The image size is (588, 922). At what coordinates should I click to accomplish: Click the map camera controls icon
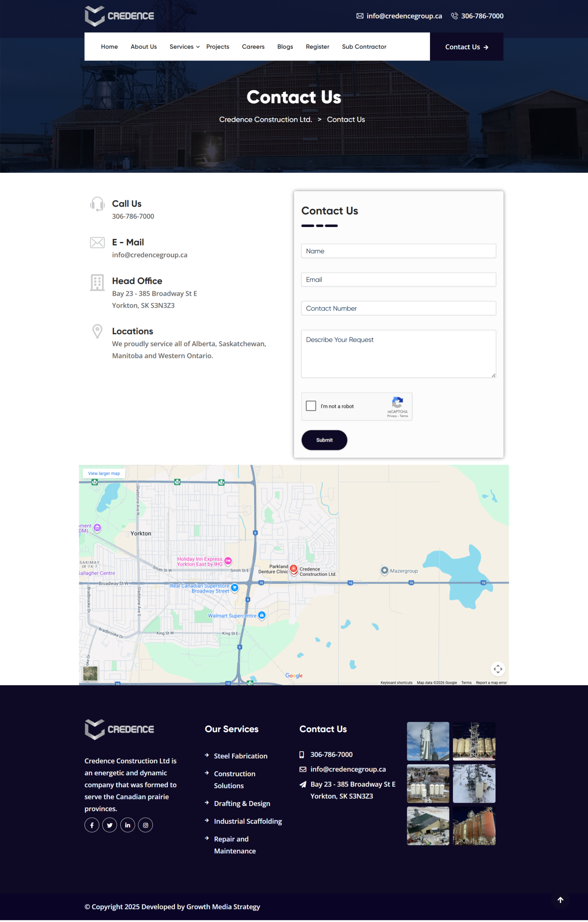pos(498,669)
